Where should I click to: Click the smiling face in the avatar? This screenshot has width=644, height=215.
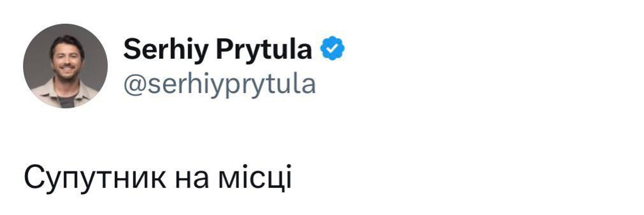coord(66,63)
